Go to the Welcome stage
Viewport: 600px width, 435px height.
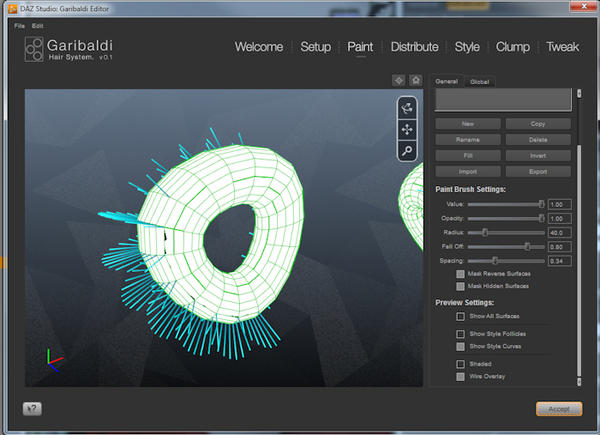pos(259,47)
